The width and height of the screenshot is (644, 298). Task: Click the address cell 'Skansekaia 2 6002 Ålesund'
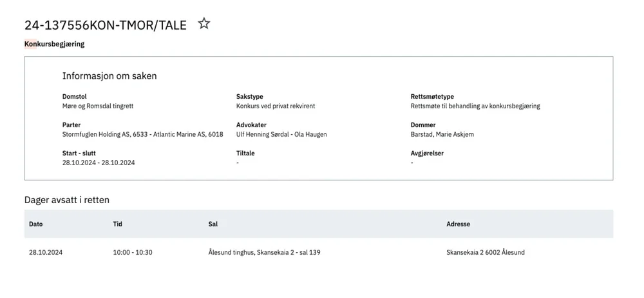pos(485,252)
